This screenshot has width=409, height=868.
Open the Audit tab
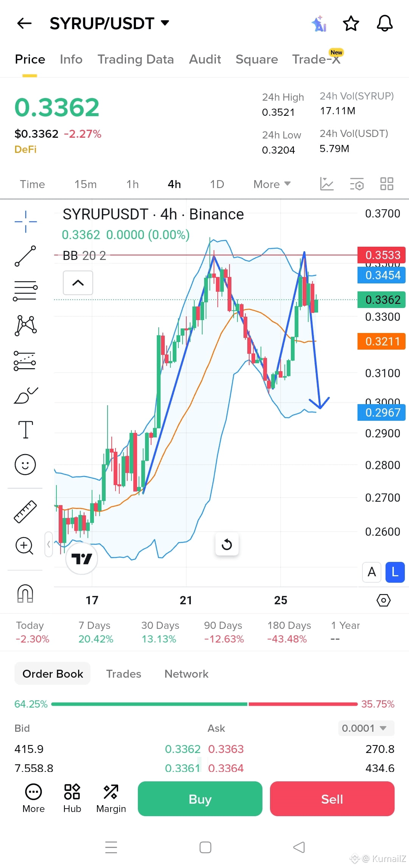click(205, 59)
